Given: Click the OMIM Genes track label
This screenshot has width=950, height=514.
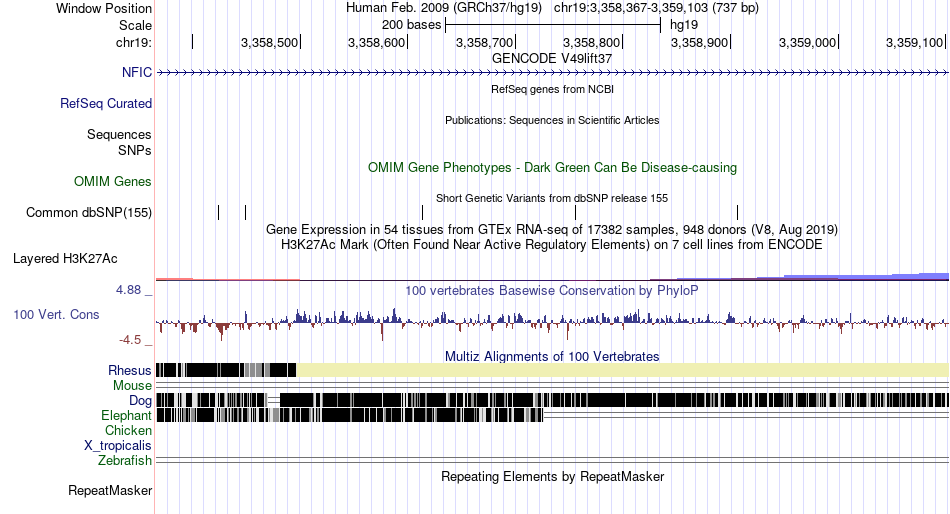Looking at the screenshot, I should coord(112,181).
